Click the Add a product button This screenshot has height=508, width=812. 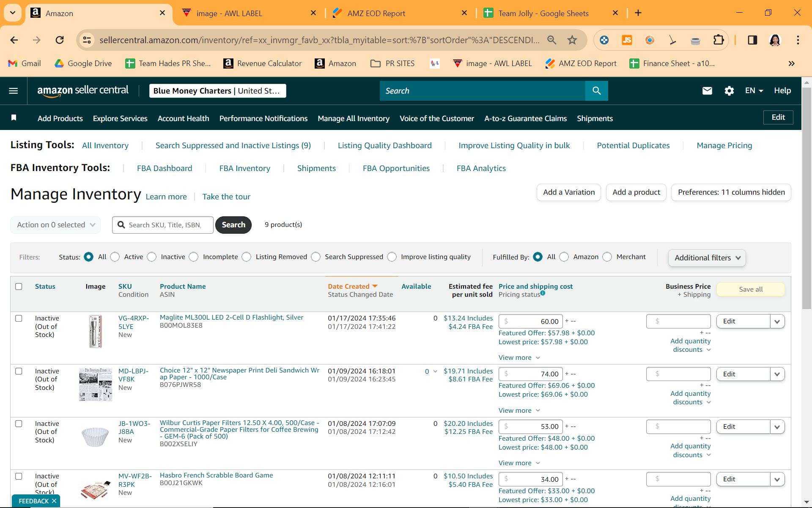coord(636,192)
